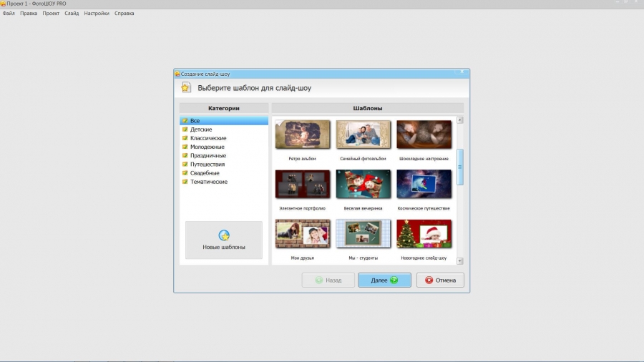
Task: Click the checkmark icon next to Свадебные
Action: coord(185,173)
